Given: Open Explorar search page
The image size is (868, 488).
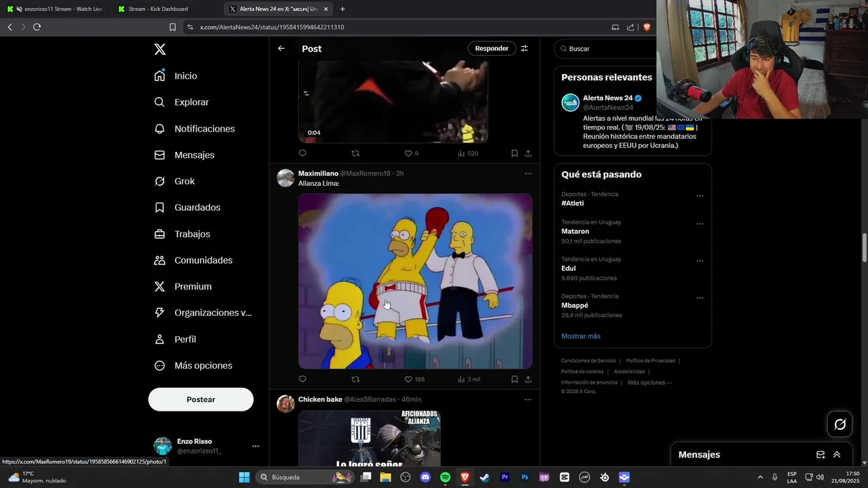Looking at the screenshot, I should point(181,102).
